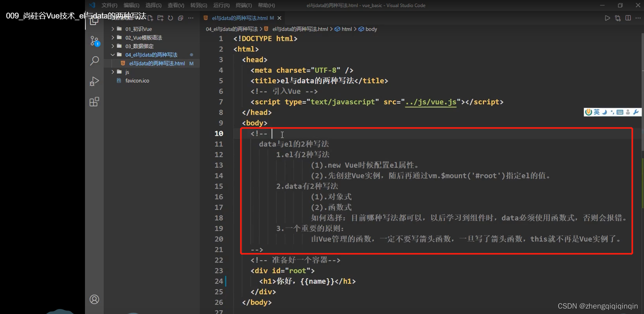
Task: Open the 编辑(E) menu
Action: 131,5
